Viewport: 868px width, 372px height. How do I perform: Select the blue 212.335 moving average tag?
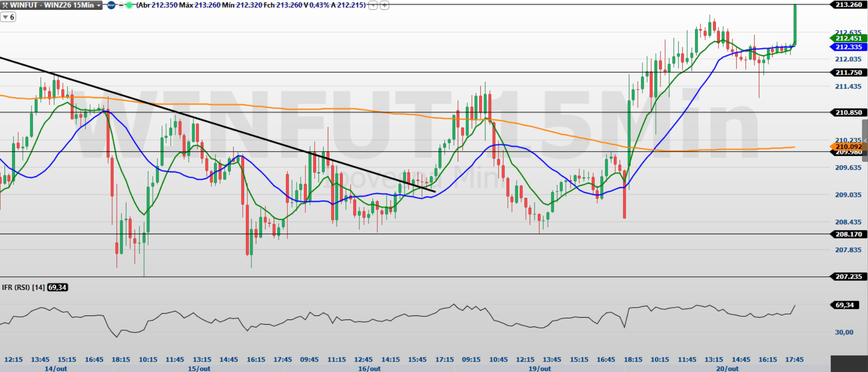(848, 47)
